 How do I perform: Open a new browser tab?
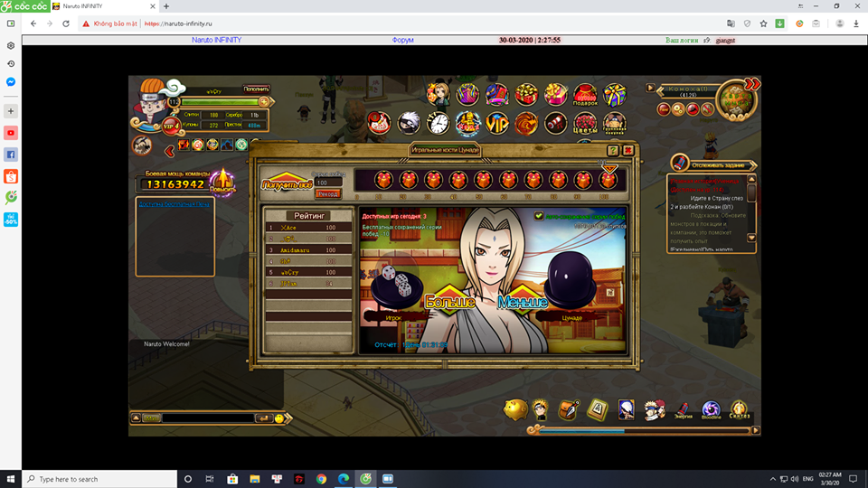[166, 6]
